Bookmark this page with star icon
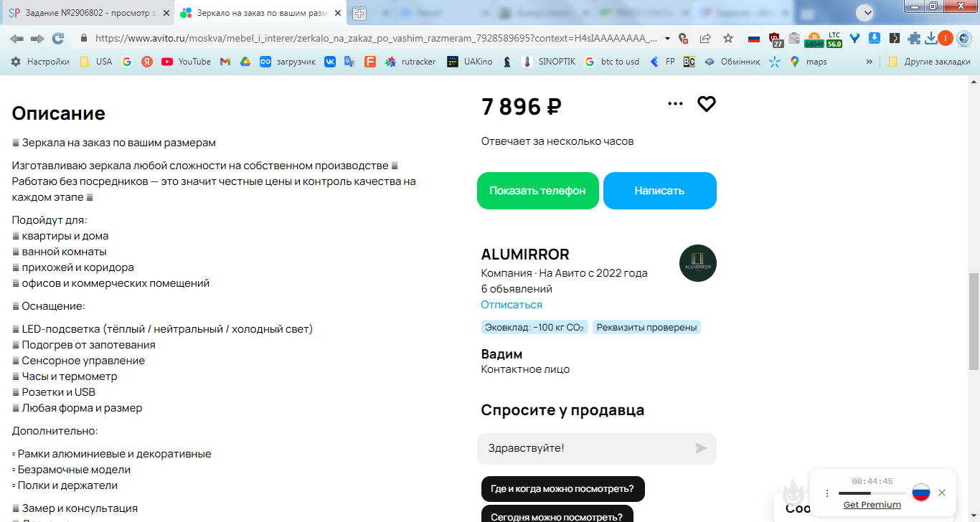 coord(728,39)
